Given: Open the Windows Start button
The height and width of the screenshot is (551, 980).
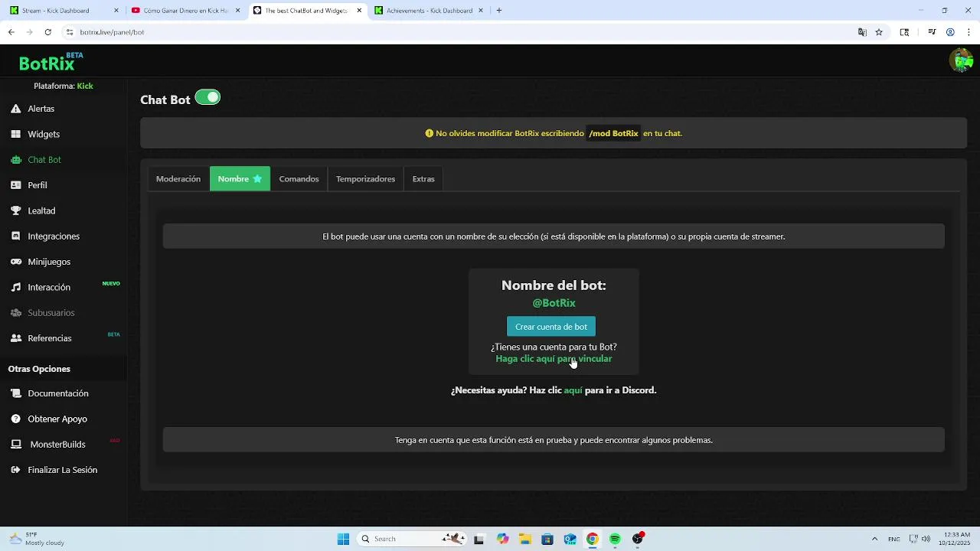Looking at the screenshot, I should [343, 539].
